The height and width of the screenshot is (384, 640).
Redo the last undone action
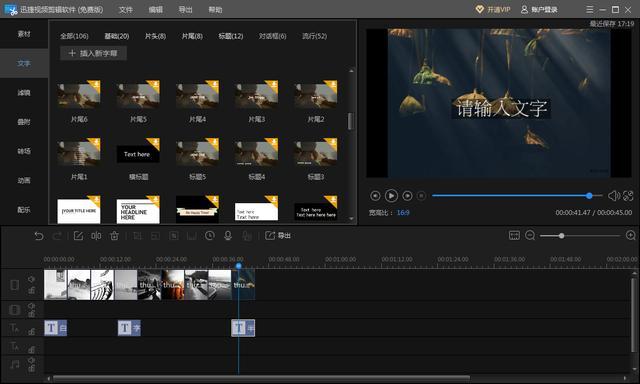point(57,236)
